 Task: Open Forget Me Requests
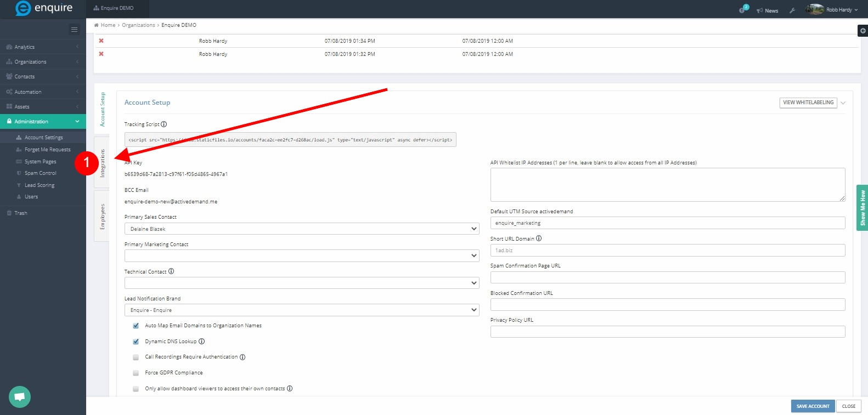click(x=48, y=150)
